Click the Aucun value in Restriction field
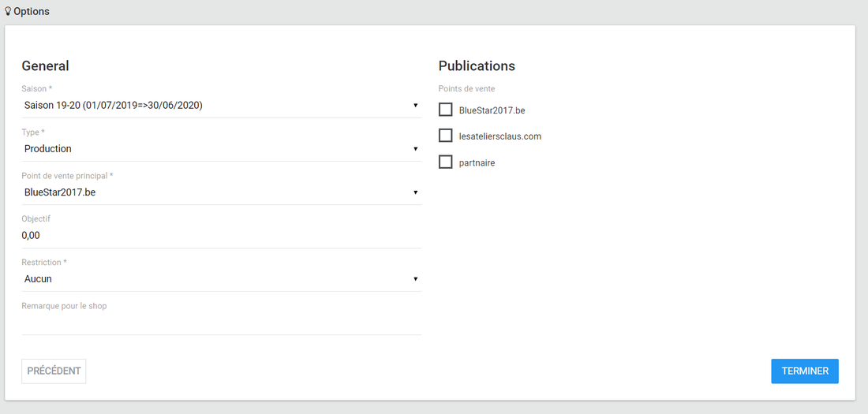Viewport: 868px width, 414px height. 38,278
